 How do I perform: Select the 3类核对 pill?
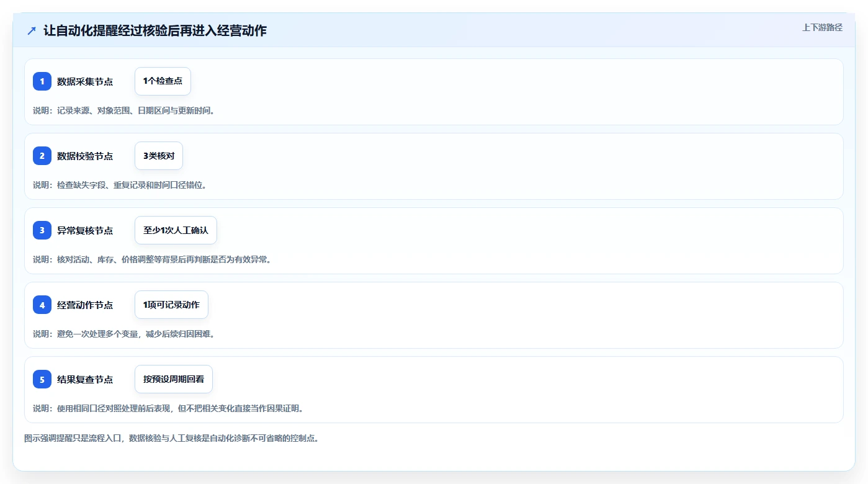(x=159, y=156)
